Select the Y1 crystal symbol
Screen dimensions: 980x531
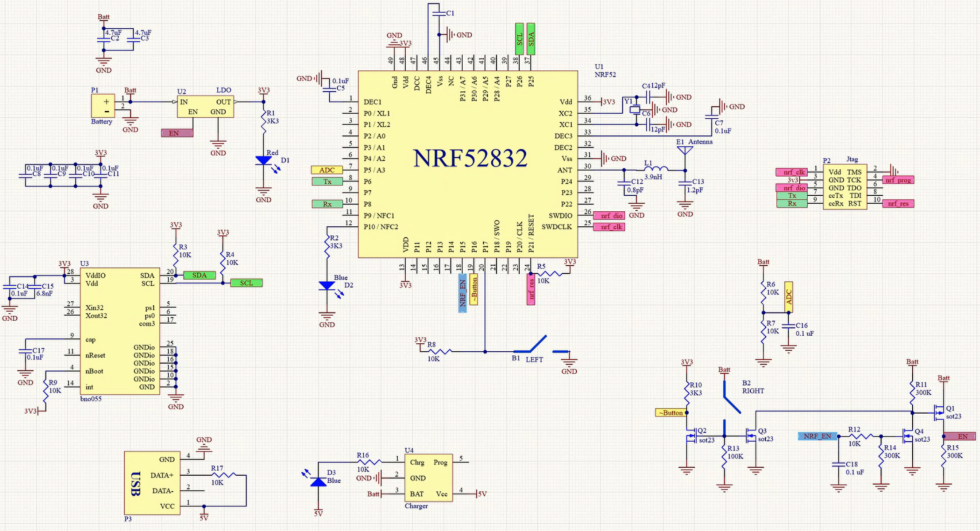(634, 110)
